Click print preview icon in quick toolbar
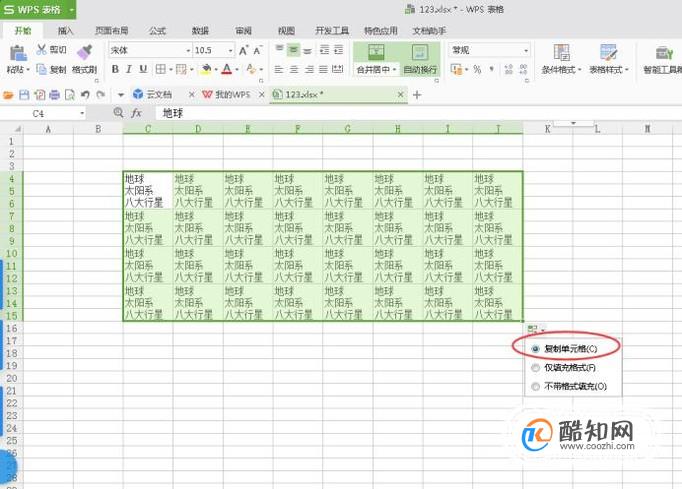This screenshot has width=682, height=489. [70, 95]
